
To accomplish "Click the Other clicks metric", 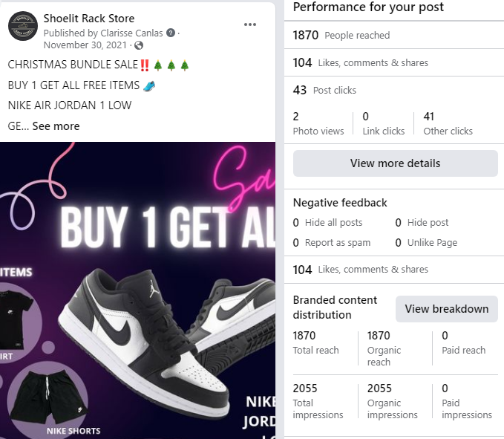I will click(448, 123).
